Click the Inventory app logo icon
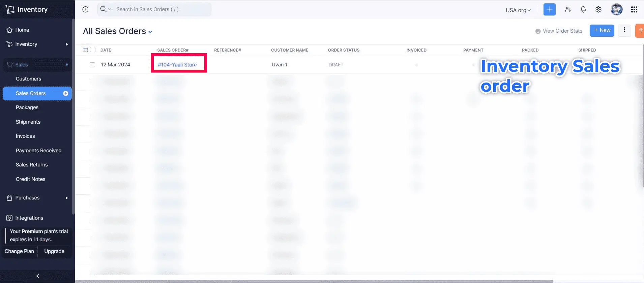The height and width of the screenshot is (283, 644). pyautogui.click(x=10, y=9)
